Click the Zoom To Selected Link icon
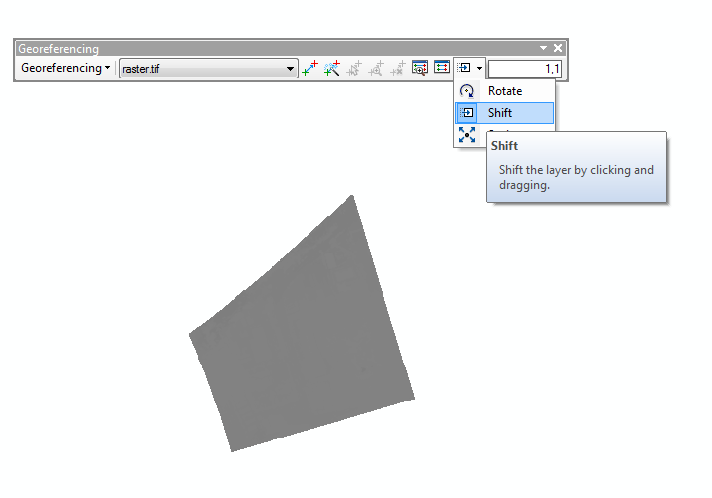 tap(376, 68)
